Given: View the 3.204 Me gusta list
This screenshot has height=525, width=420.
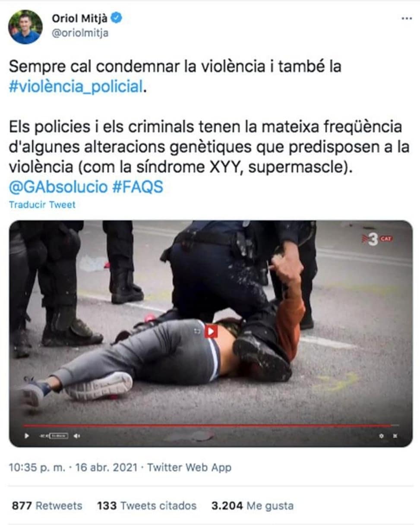Looking at the screenshot, I should (x=253, y=506).
